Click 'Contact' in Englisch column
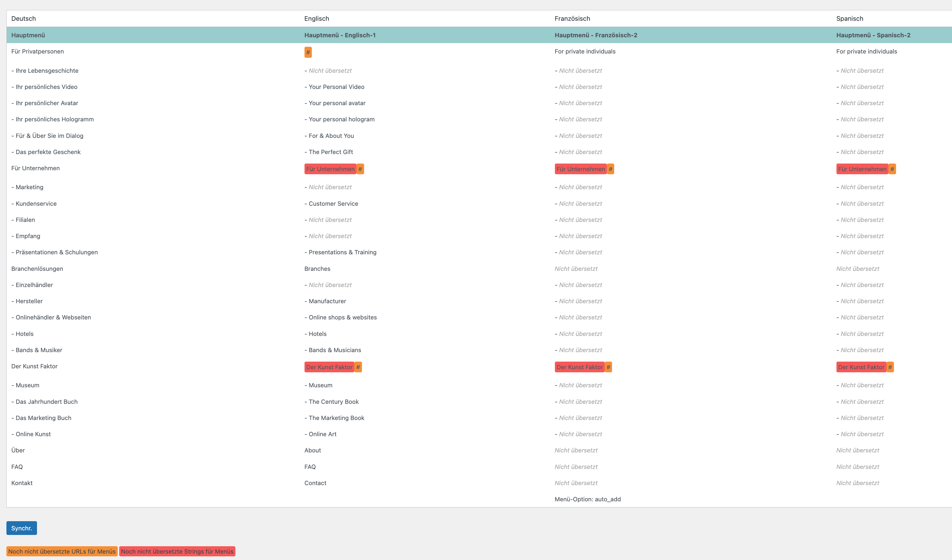Screen dimensions: 952x560 point(315,483)
